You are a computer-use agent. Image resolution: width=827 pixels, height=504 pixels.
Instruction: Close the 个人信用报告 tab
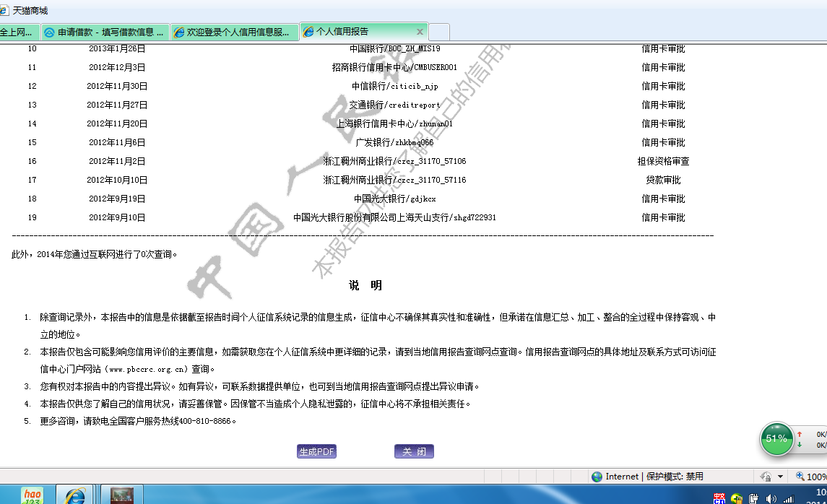420,32
